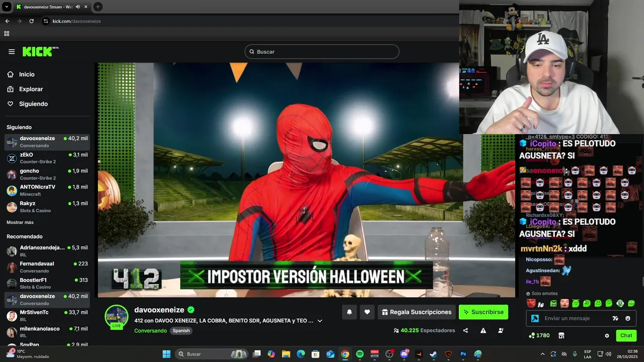Viewport: 644px width, 362px height.
Task: Open the Conversando category link
Action: [x=150, y=331]
